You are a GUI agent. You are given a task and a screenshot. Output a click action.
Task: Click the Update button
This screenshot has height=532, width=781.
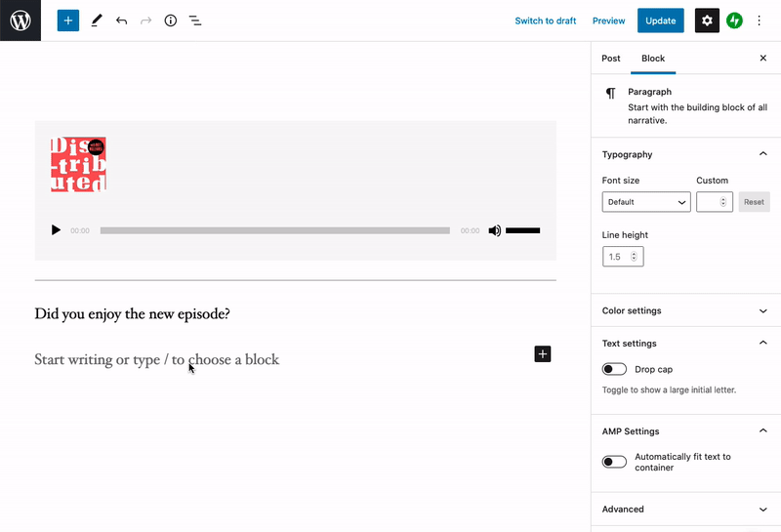pyautogui.click(x=661, y=20)
